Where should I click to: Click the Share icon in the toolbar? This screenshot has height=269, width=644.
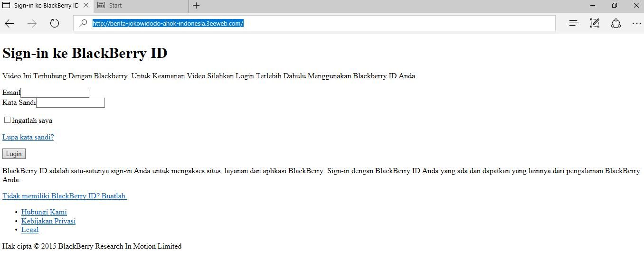click(x=616, y=23)
